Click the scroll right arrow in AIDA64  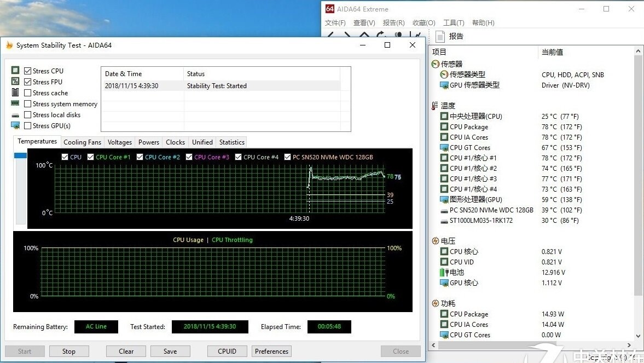click(x=629, y=345)
